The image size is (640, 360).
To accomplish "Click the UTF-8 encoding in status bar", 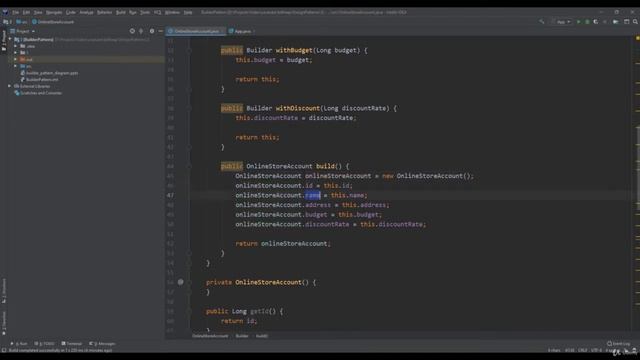I will [596, 350].
